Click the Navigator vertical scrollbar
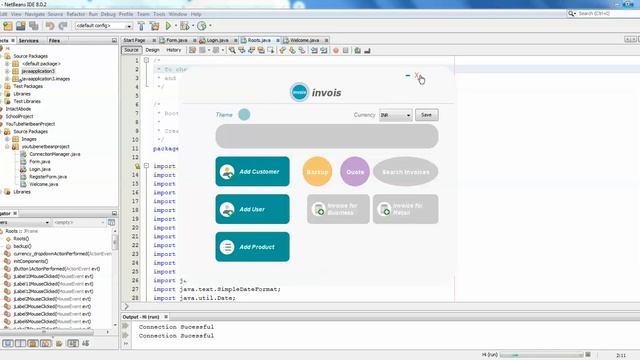This screenshot has width=640, height=360. (x=115, y=278)
